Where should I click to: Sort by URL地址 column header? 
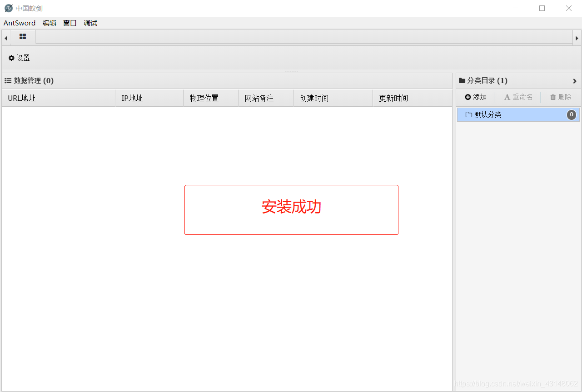click(x=59, y=98)
